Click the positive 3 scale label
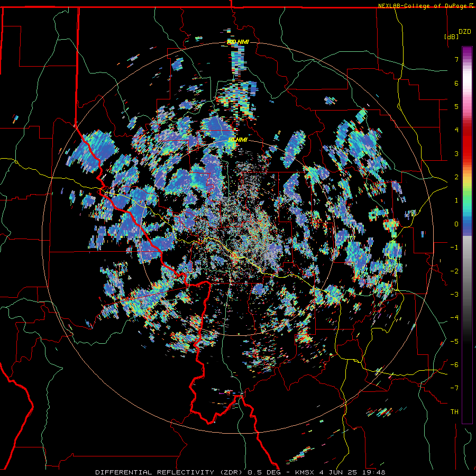Screen dimensions: 476x476 [x=456, y=153]
